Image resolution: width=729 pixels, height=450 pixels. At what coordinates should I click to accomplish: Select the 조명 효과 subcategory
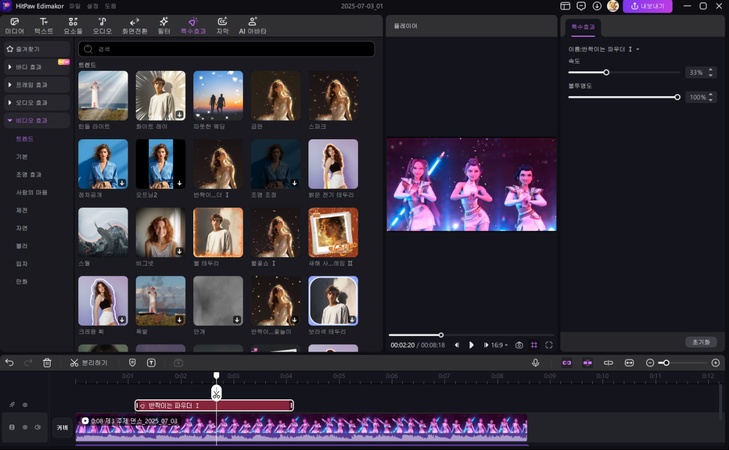click(29, 174)
